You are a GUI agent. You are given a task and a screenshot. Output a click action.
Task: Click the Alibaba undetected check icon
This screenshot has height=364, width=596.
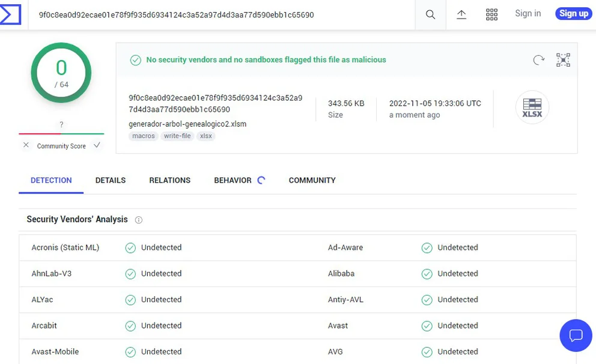click(427, 274)
